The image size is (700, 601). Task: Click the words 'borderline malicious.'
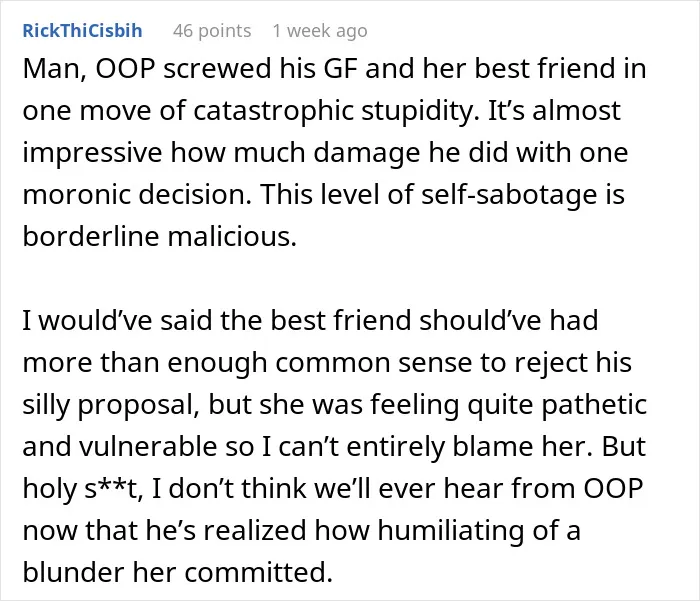159,236
